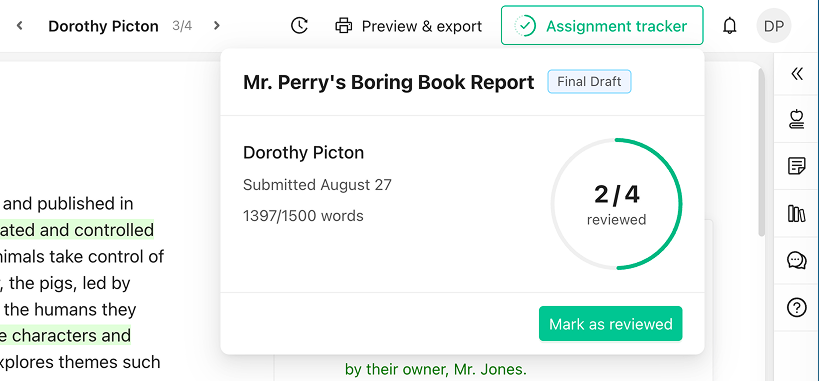The image size is (819, 381).
Task: Click the text "and published in"
Action: point(68,203)
